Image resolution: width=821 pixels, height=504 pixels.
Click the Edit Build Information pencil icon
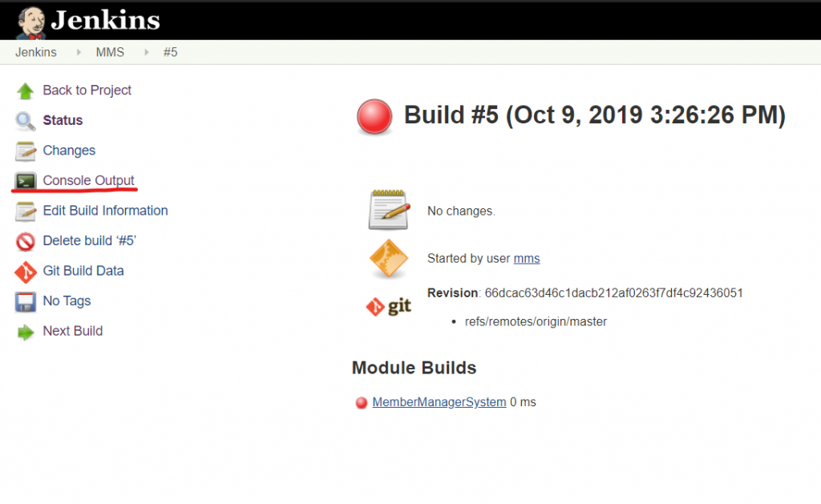tap(26, 211)
